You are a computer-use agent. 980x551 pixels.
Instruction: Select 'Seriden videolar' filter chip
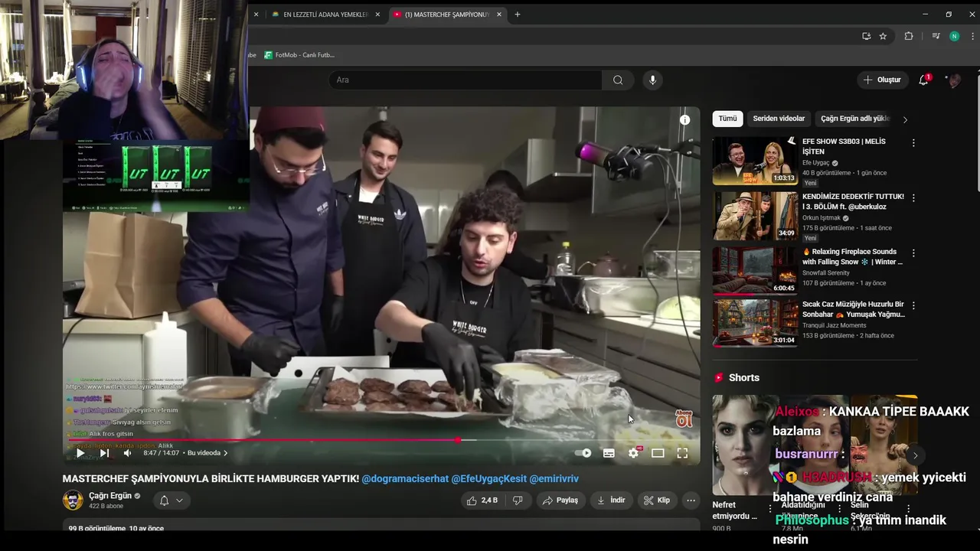point(779,119)
